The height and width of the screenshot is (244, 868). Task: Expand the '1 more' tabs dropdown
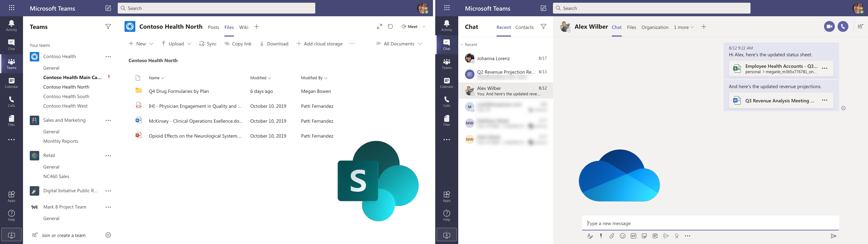pos(683,27)
